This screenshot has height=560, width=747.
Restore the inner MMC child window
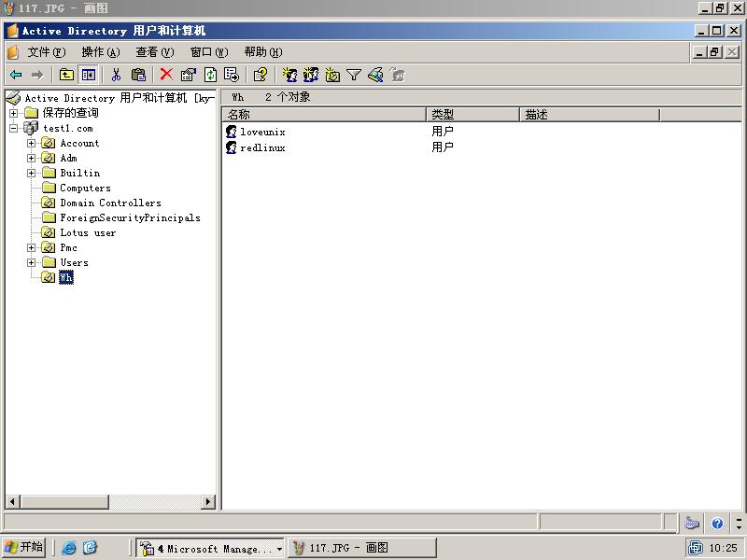click(x=715, y=52)
